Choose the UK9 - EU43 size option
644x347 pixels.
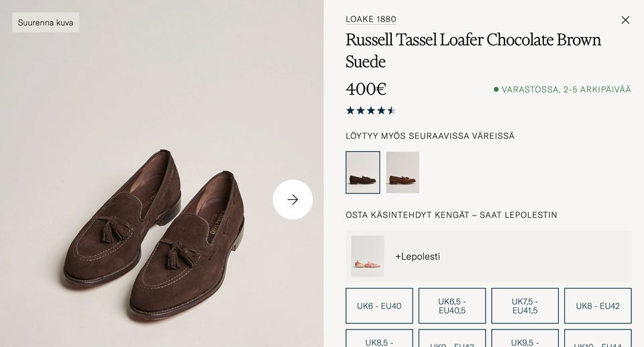(x=452, y=342)
